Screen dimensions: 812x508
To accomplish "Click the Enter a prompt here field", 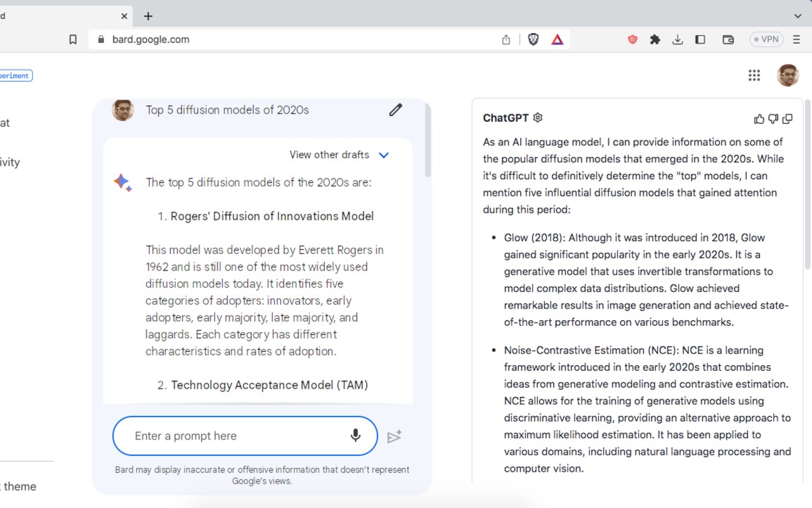I will point(245,436).
